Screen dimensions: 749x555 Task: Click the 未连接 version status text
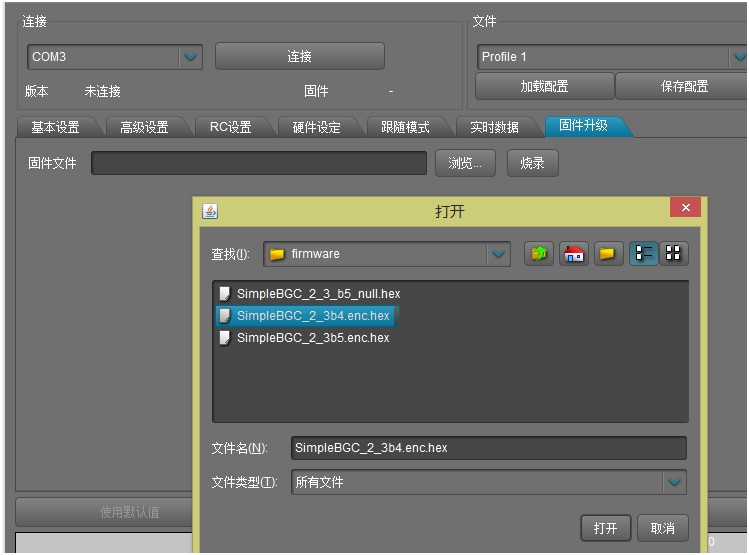point(102,91)
